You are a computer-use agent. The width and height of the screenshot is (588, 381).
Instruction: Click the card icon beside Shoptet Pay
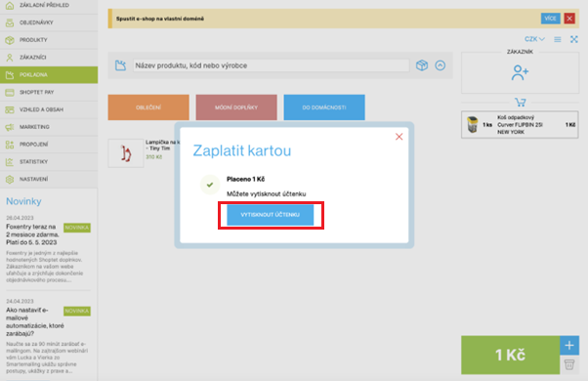(x=10, y=92)
